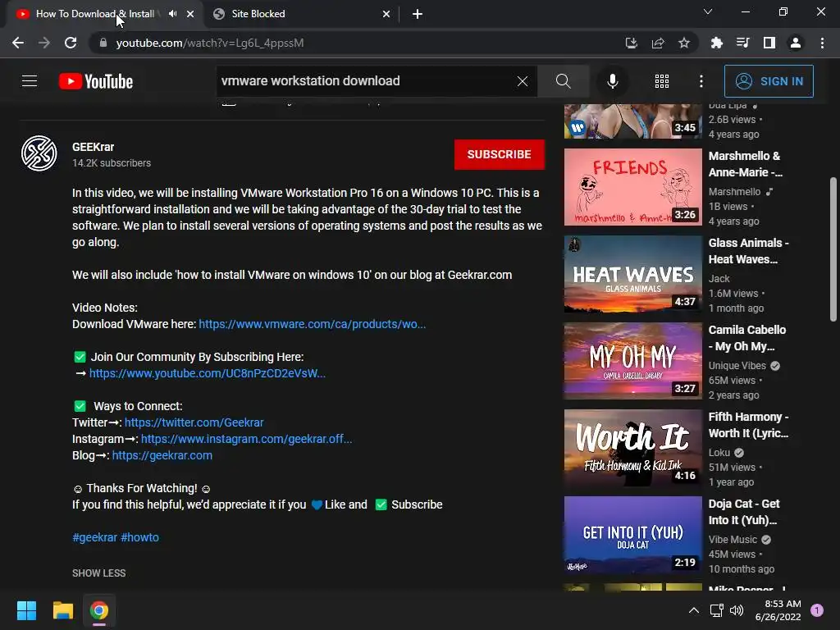Screen dimensions: 840x630
Task: Click the browser forward arrow
Action: coord(44,43)
